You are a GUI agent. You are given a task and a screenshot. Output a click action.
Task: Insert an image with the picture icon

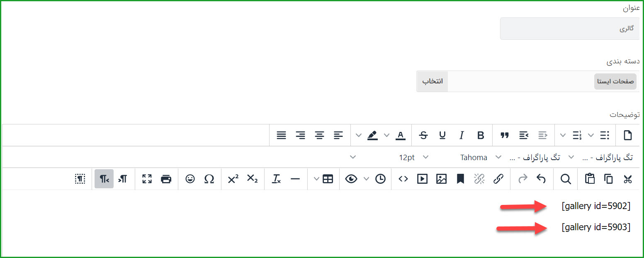pos(441,179)
